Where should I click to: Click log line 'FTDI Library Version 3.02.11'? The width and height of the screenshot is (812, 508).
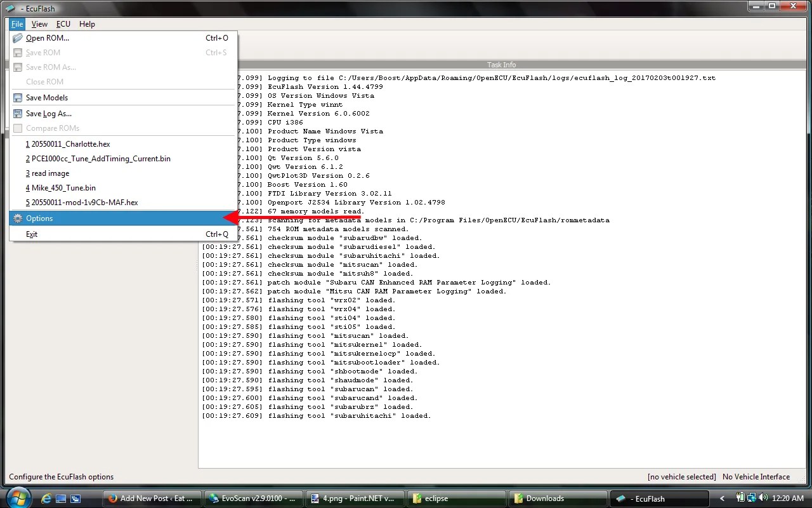[x=330, y=194]
